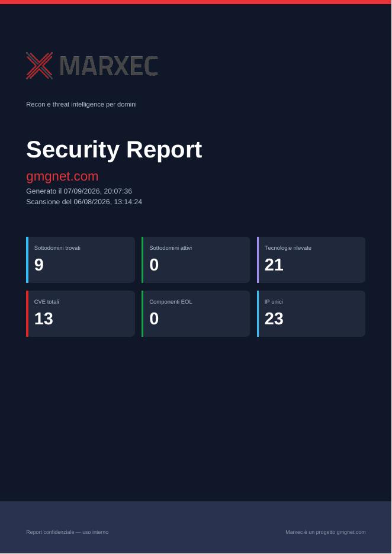Screen dimensions: 392x554
Task: Select the 'Componenti EOL' label
Action: click(x=171, y=302)
